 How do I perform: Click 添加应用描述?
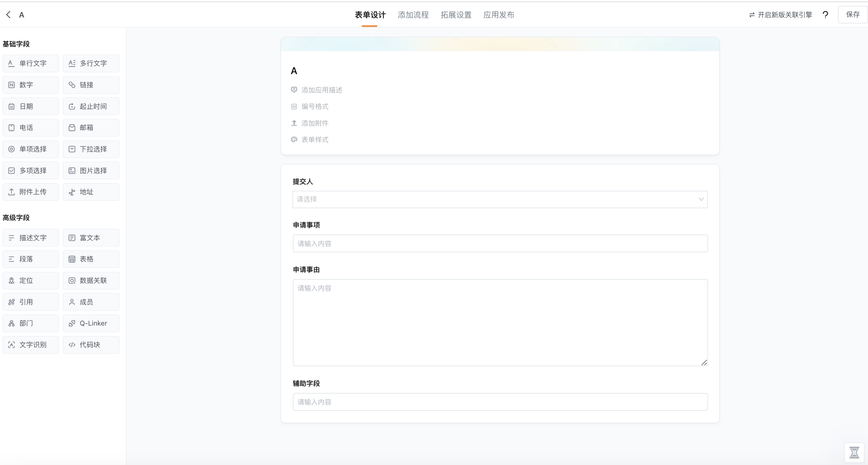pos(316,90)
